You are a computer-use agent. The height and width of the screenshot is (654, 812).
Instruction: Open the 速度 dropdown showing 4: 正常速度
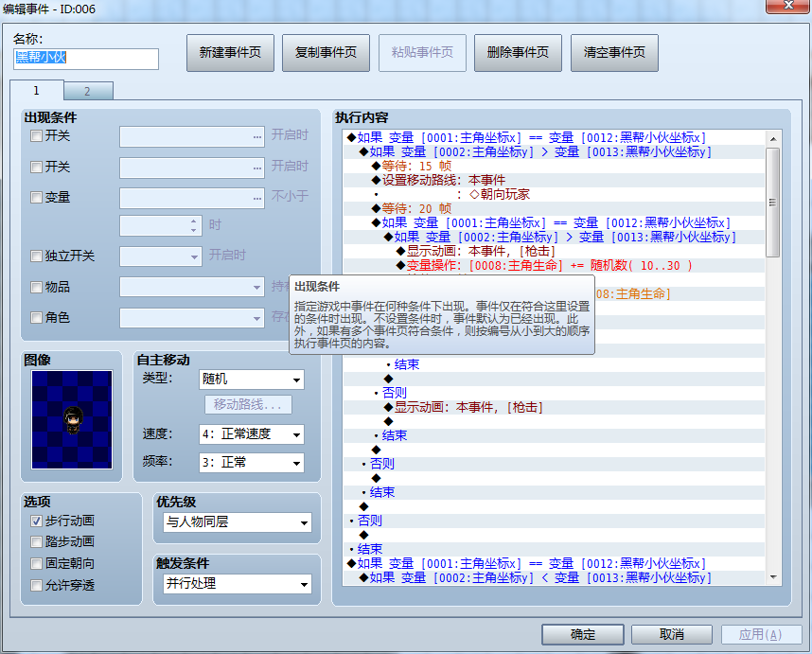(x=251, y=434)
